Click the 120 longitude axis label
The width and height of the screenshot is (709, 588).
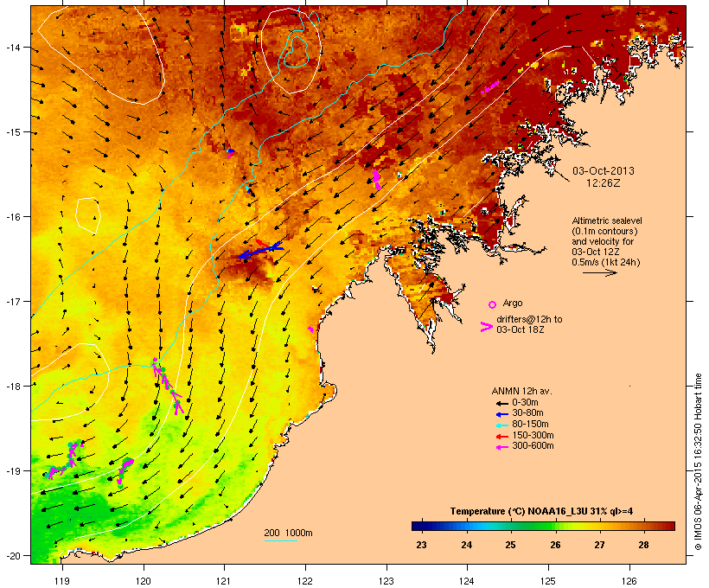144,581
